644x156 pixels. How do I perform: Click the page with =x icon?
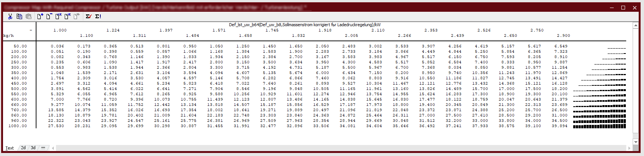click(58, 16)
